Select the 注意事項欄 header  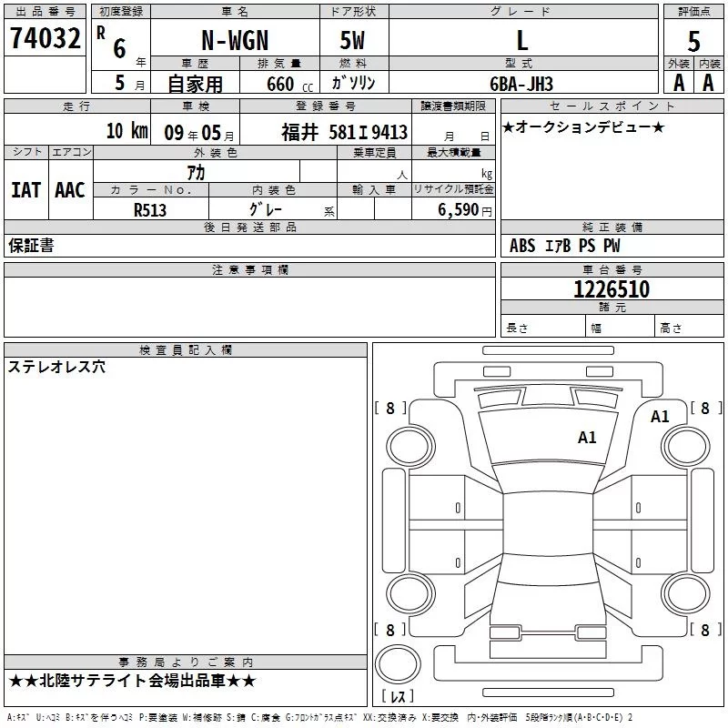[249, 269]
